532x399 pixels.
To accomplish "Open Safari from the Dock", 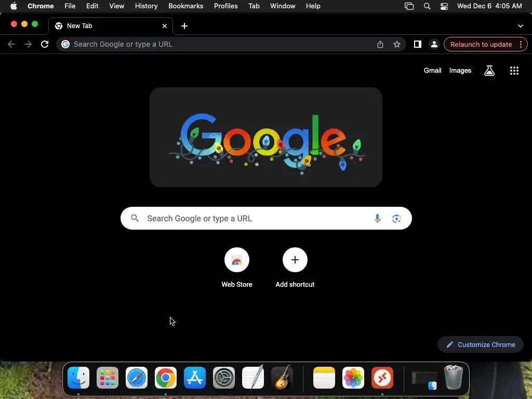I will pos(137,378).
